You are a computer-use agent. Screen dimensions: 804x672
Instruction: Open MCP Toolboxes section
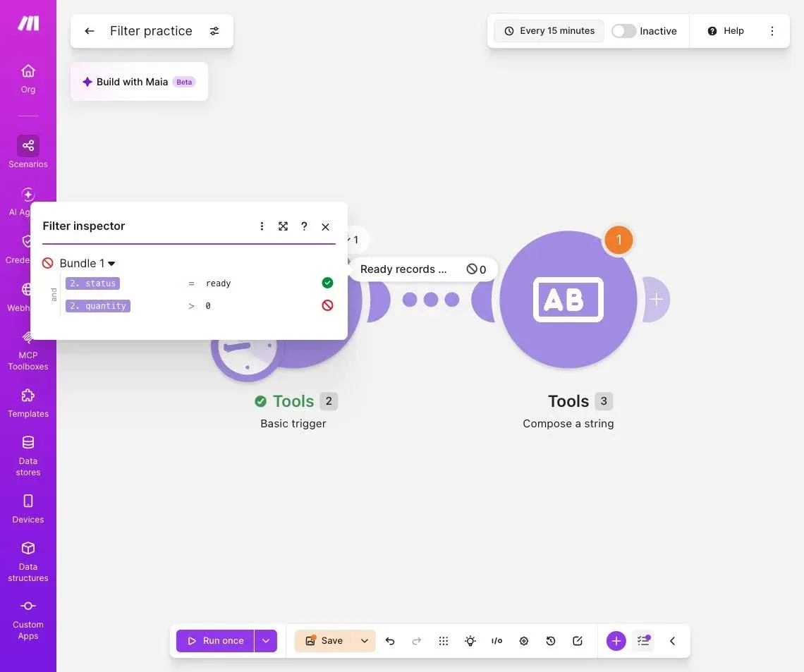pos(28,351)
